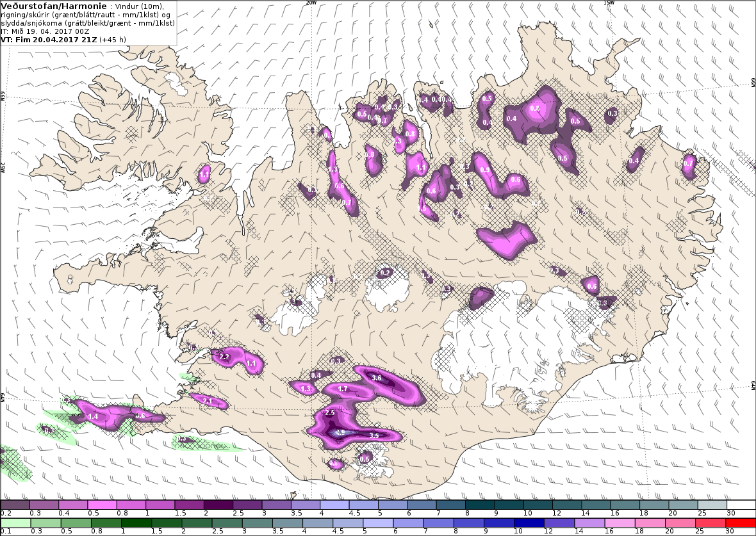Select the dark teal 8 swatch in upper legend
Viewport: 756px width, 536px height.
[x=479, y=505]
